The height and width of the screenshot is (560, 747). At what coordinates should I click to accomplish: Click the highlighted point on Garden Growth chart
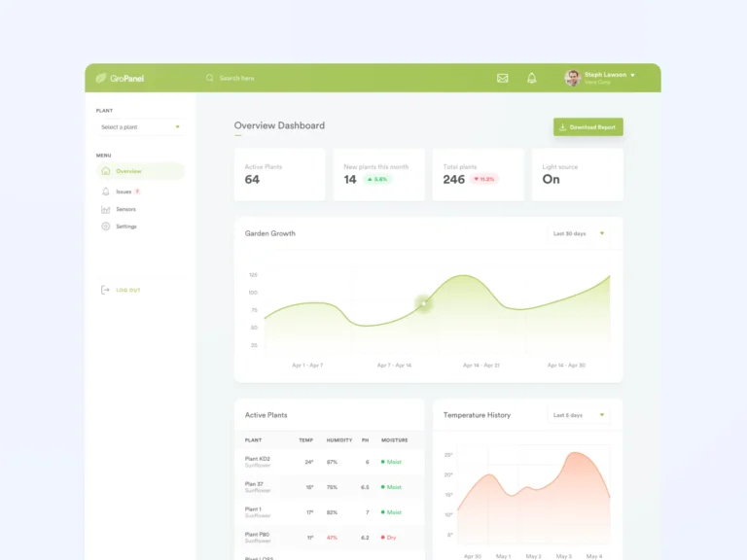click(423, 303)
